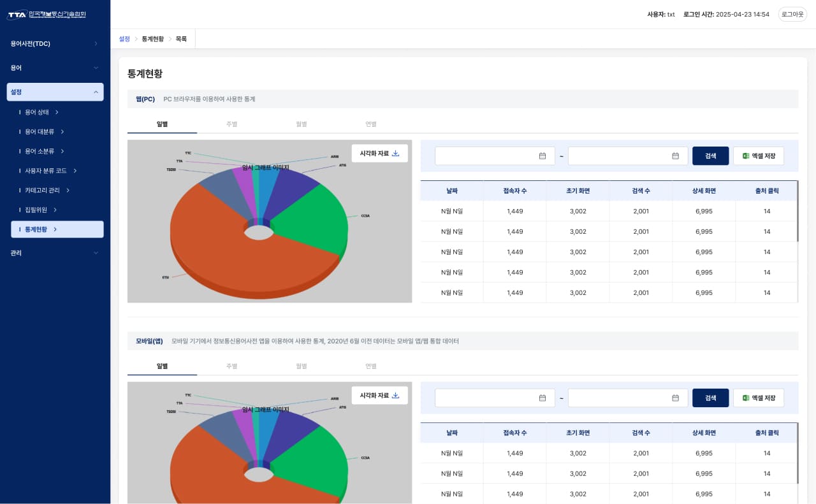Open 카테고리 관리 in sidebar
Screen dimensions: 816x504
coord(47,191)
